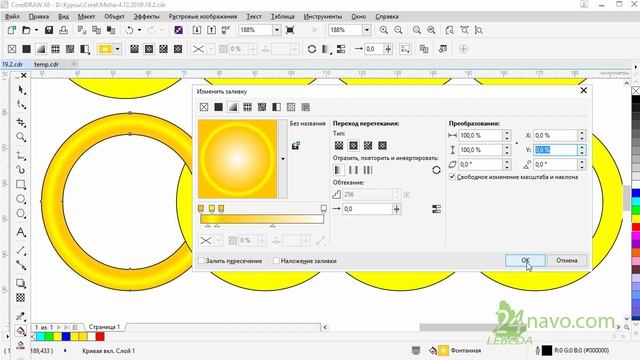The image size is (640, 360).
Task: Click Reverse fill circular arrow icon
Action: 436,170
